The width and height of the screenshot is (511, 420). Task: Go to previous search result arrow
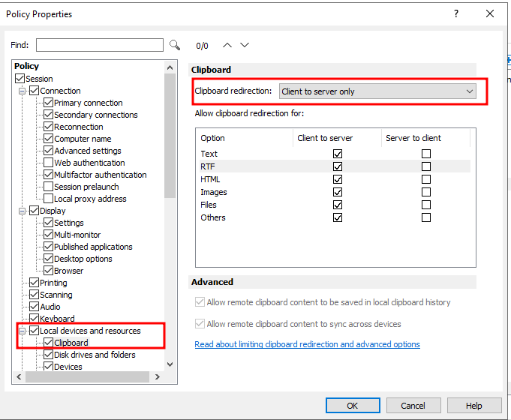click(225, 45)
